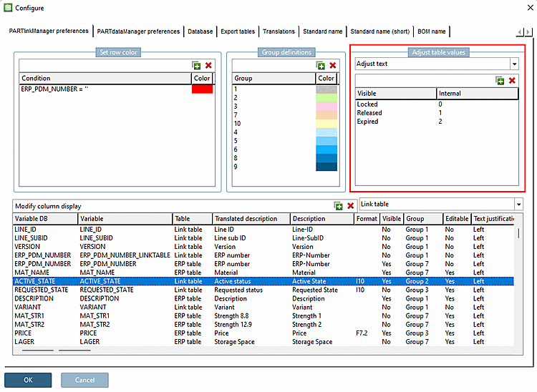
Task: Select the light green Group 2 color swatch
Action: click(x=326, y=98)
